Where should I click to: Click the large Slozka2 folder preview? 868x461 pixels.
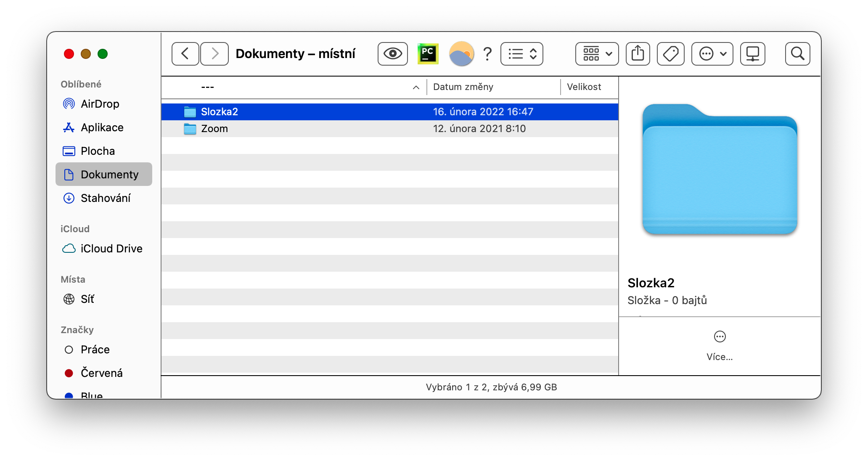click(x=720, y=169)
